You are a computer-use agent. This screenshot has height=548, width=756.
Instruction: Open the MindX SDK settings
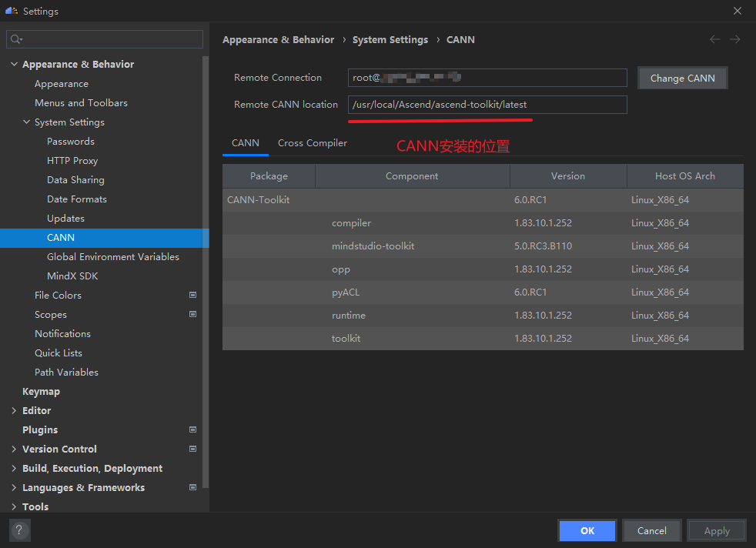[x=72, y=276]
